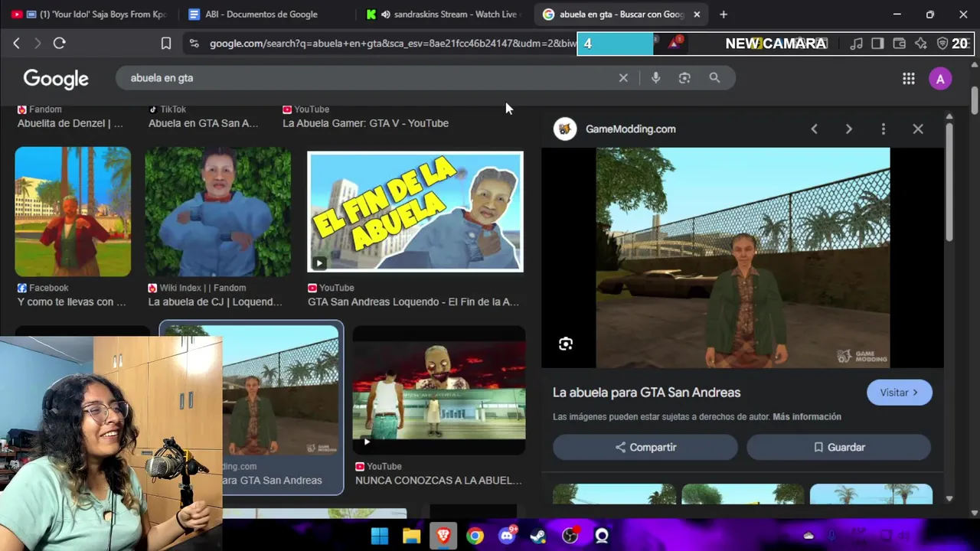980x551 pixels.
Task: Open the Brave playlist music icon
Action: coord(857,44)
